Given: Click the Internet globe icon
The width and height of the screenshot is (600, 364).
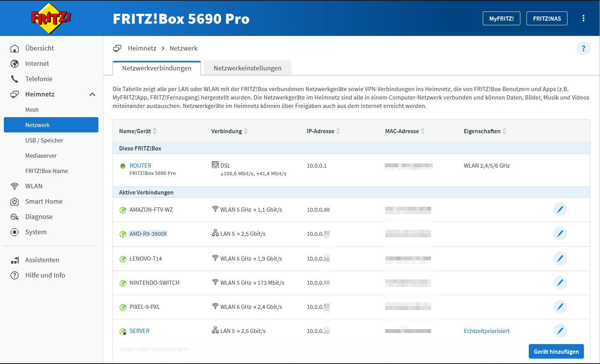Looking at the screenshot, I should 15,64.
